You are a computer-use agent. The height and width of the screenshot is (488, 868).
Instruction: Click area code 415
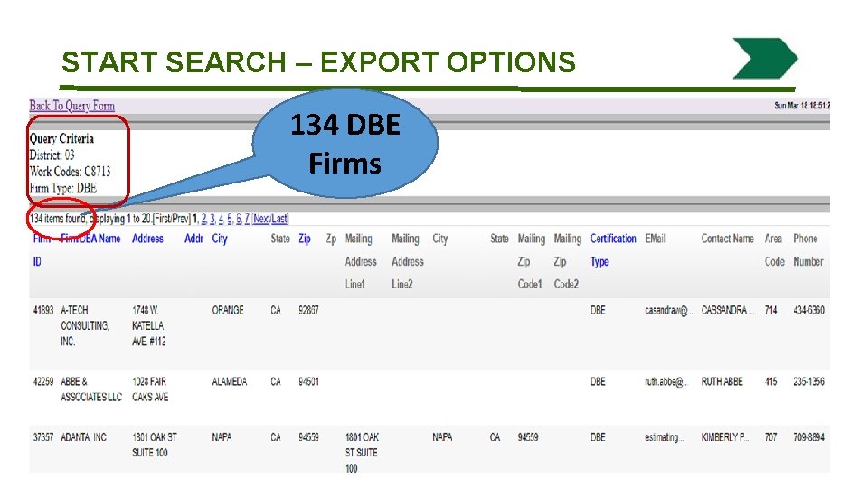click(x=770, y=381)
